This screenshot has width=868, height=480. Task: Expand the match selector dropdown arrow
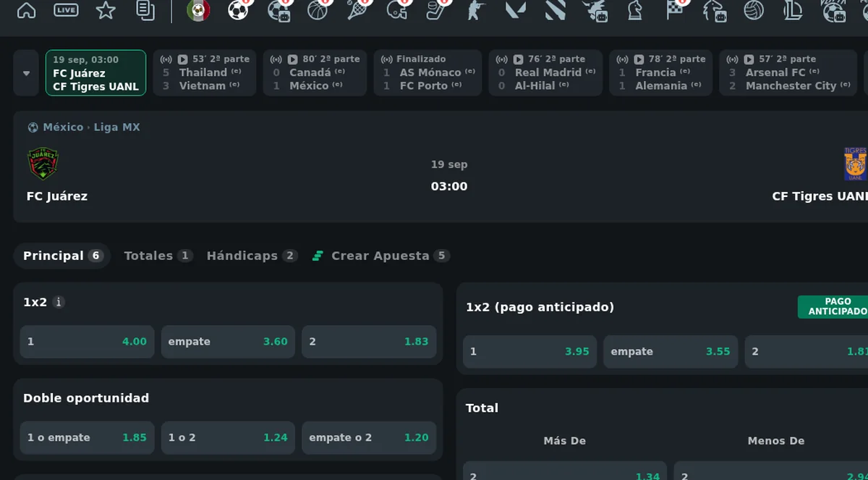click(26, 73)
